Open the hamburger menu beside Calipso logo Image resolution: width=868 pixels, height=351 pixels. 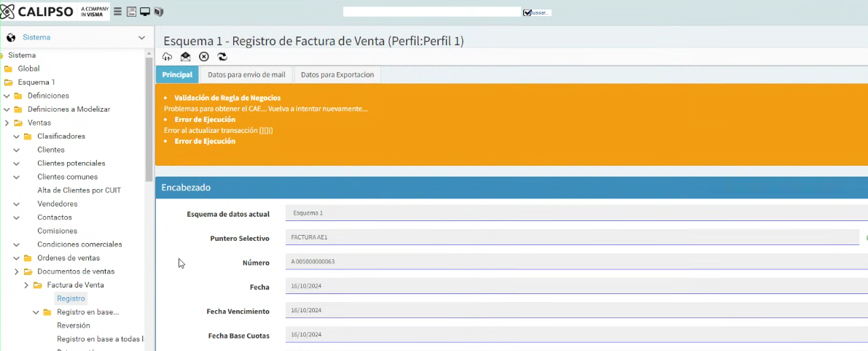[118, 12]
